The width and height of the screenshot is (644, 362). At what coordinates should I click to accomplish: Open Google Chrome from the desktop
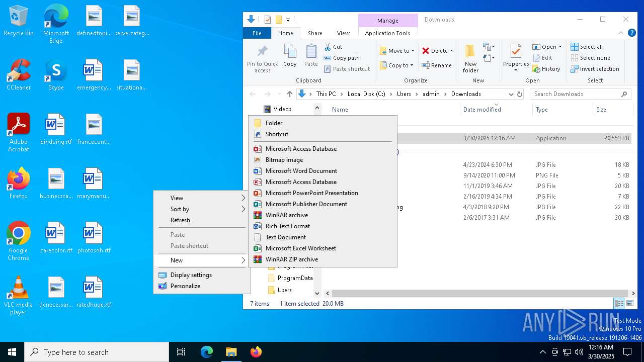tap(19, 241)
